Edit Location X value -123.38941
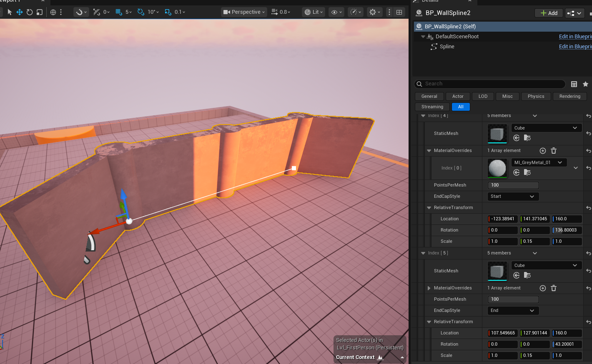592x364 pixels. [503, 219]
